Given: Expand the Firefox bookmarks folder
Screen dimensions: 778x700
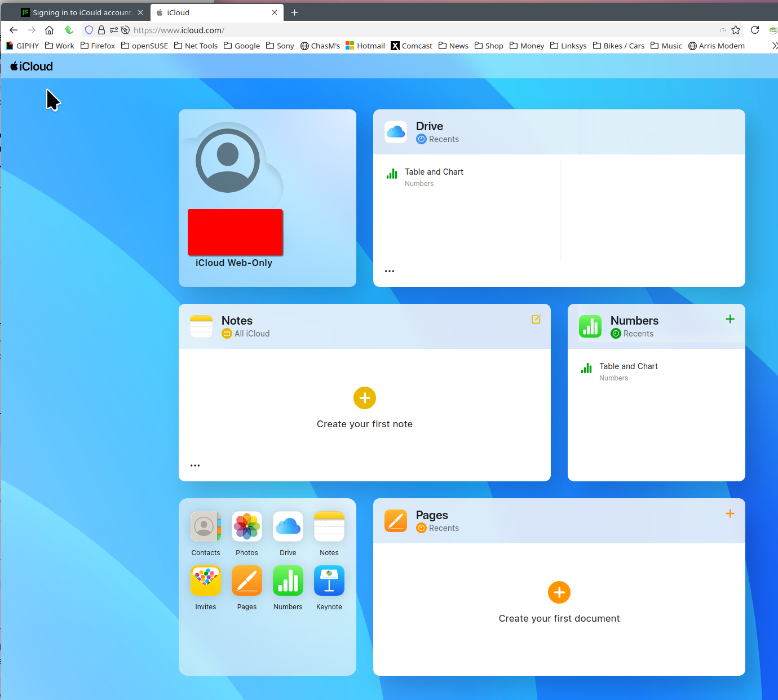Looking at the screenshot, I should click(98, 46).
